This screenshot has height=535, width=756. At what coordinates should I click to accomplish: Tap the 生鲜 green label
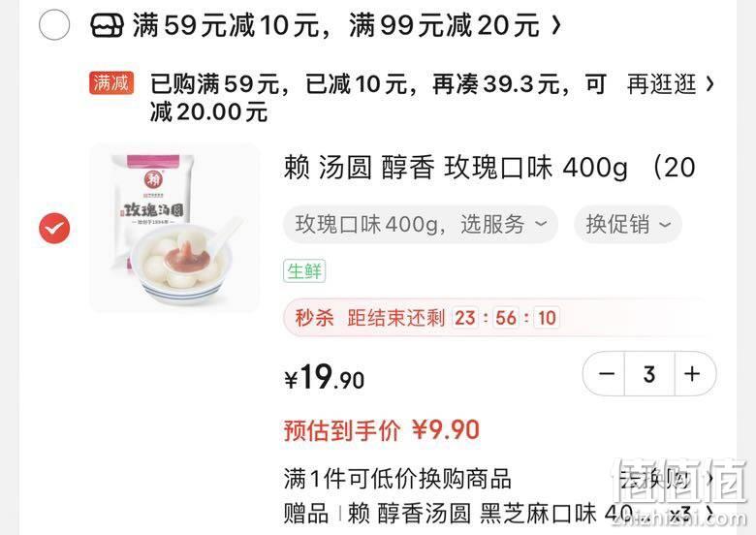(304, 270)
